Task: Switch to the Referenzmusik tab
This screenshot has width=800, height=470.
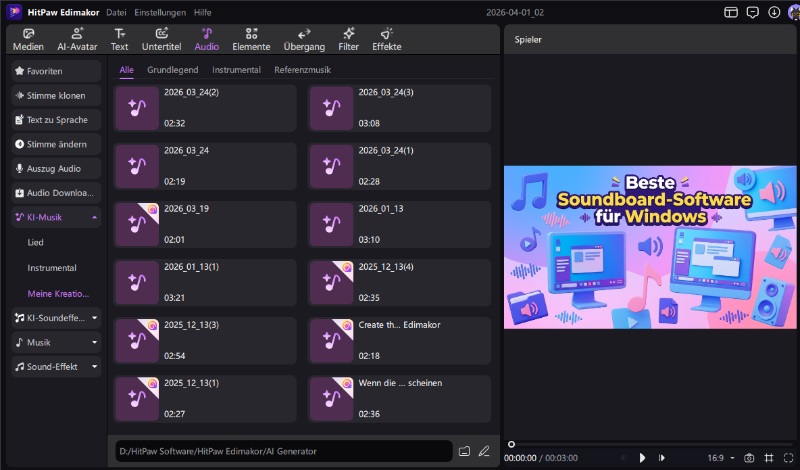Action: coord(303,70)
